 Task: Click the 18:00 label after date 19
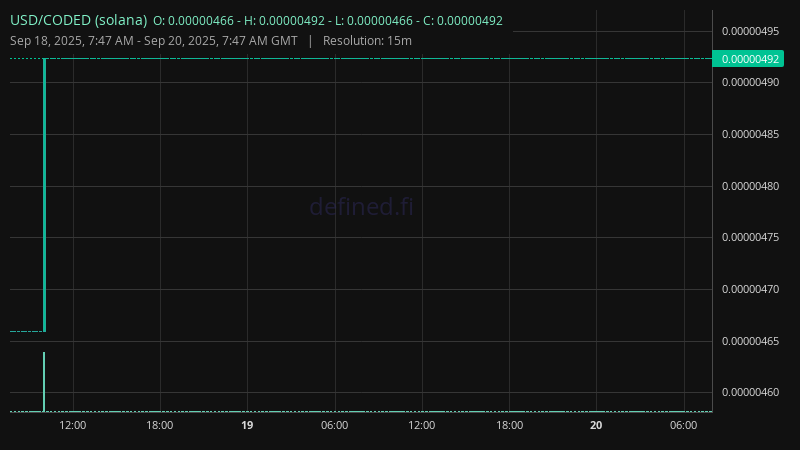(x=510, y=426)
